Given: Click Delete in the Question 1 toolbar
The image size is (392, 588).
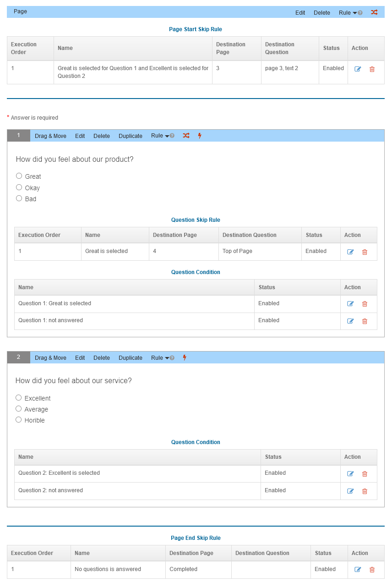Looking at the screenshot, I should pyautogui.click(x=102, y=136).
